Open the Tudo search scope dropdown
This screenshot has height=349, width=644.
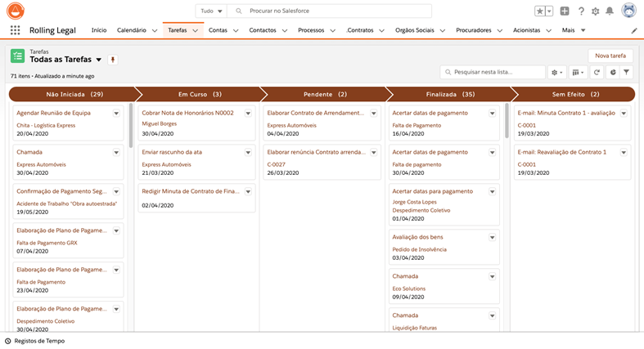(211, 11)
